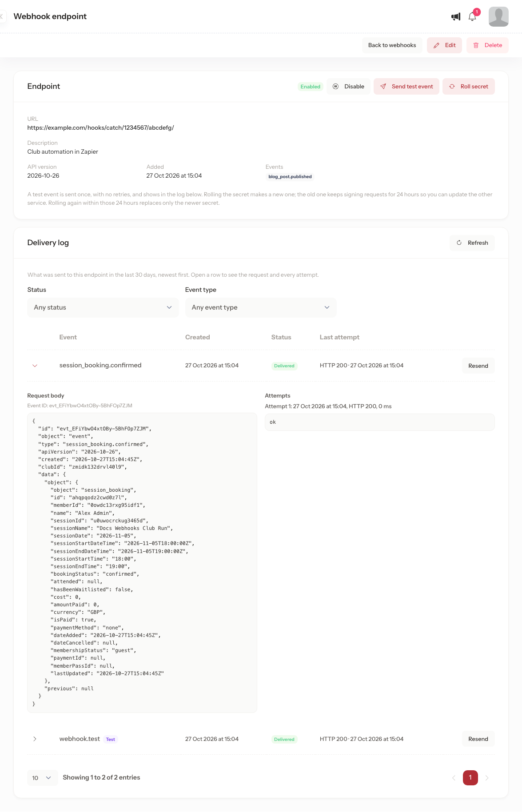Click the 'Attempt 1' details line

click(x=328, y=406)
